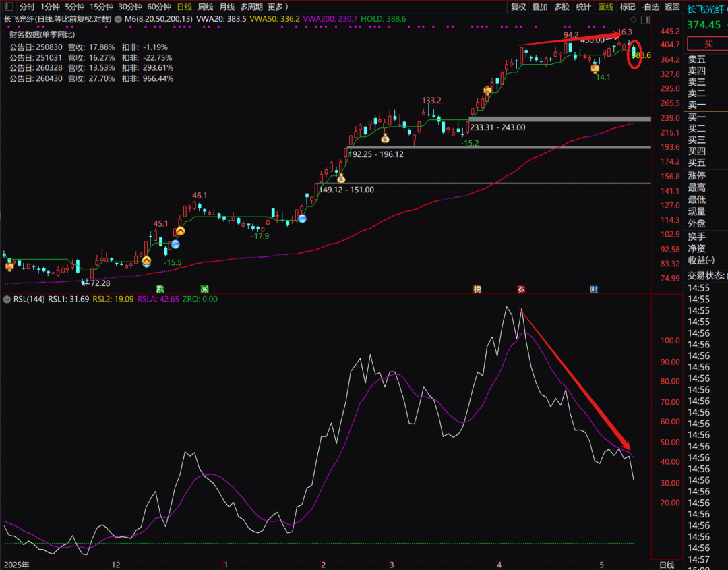Open the RSL(144) indicator dropdown
728x570 pixels.
click(x=7, y=300)
